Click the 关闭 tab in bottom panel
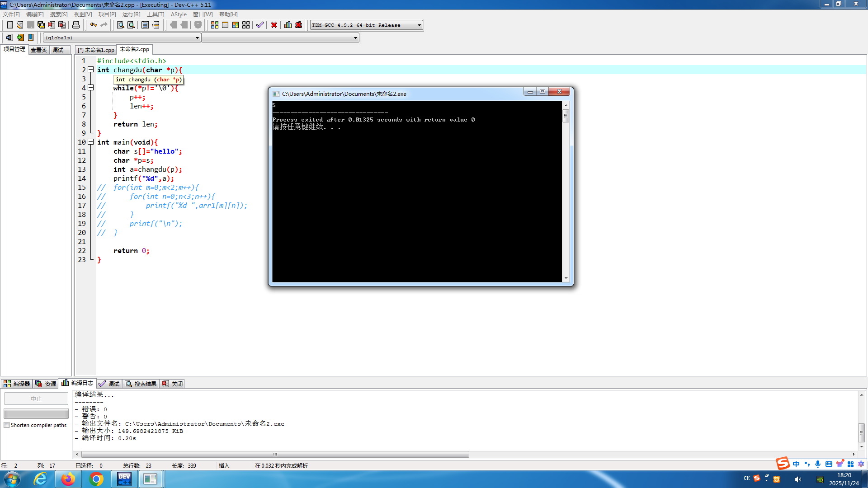 172,384
